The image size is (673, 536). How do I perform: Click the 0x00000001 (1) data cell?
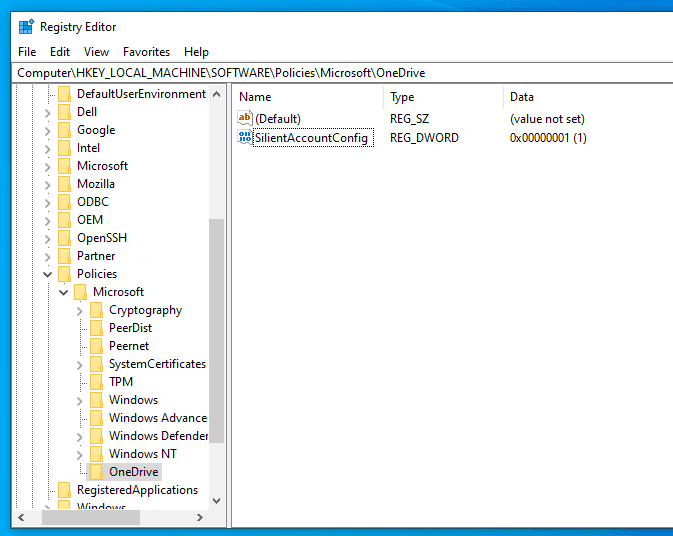pos(548,138)
